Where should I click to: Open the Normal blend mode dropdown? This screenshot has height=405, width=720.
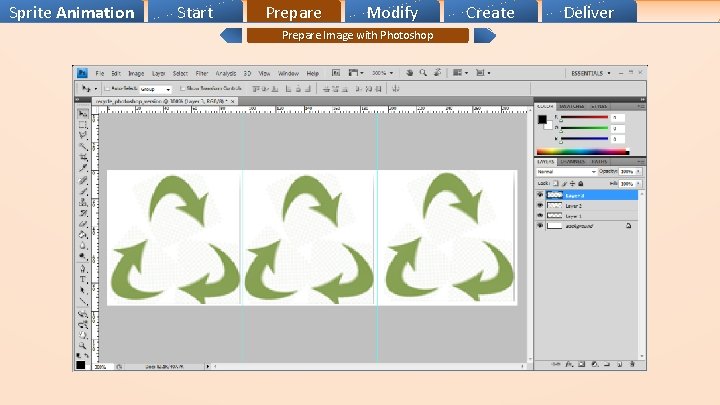566,171
